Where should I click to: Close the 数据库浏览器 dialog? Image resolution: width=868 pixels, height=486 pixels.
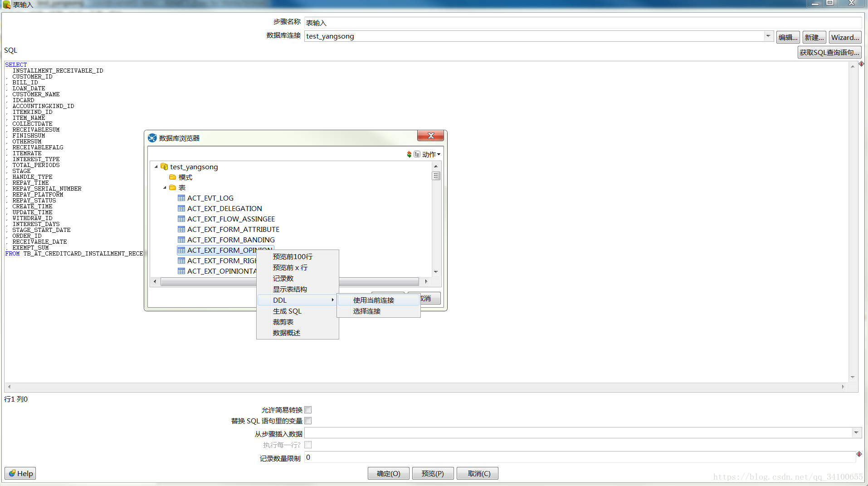(431, 136)
